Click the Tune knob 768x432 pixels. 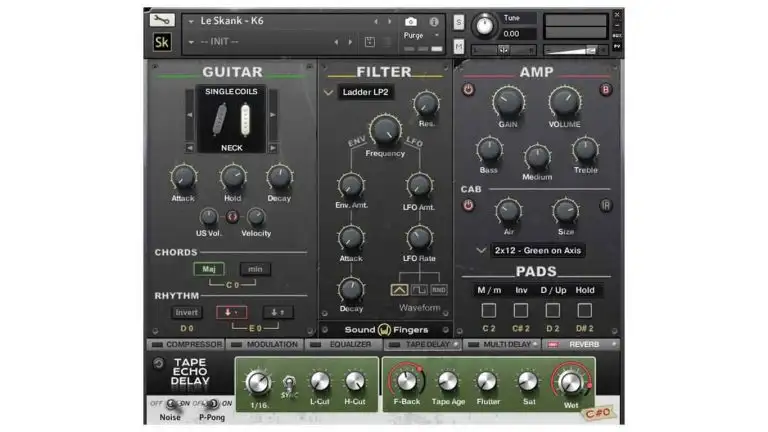(484, 25)
